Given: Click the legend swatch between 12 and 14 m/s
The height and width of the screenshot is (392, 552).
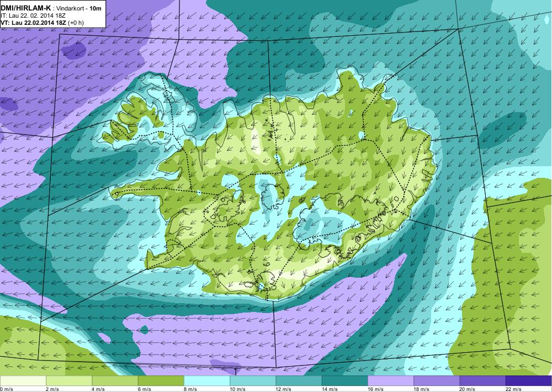Looking at the screenshot, I should tap(299, 381).
